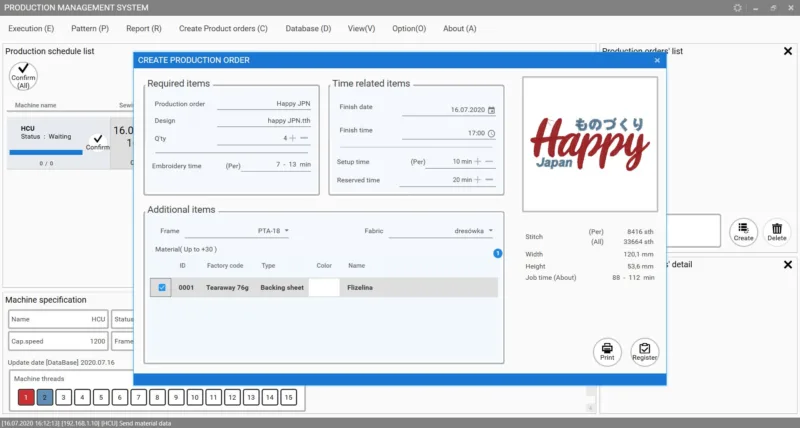800x428 pixels.
Task: Open the About (A) menu
Action: 459,29
